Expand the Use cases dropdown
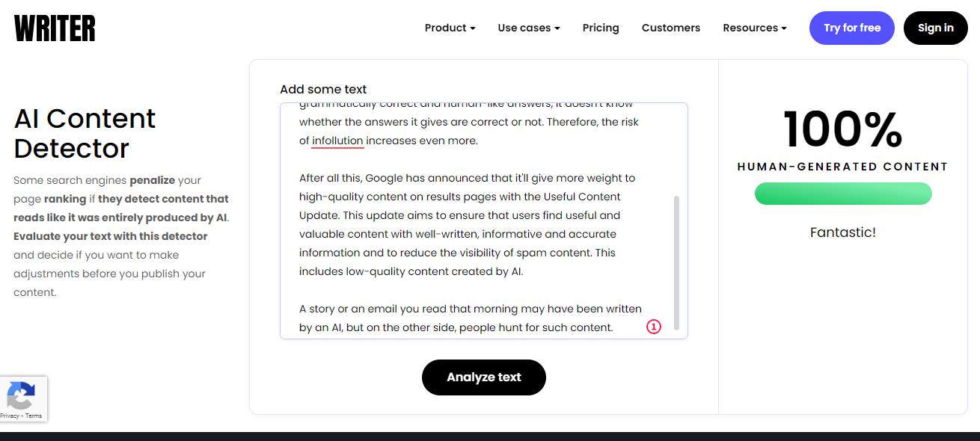The height and width of the screenshot is (441, 980). 528,28
